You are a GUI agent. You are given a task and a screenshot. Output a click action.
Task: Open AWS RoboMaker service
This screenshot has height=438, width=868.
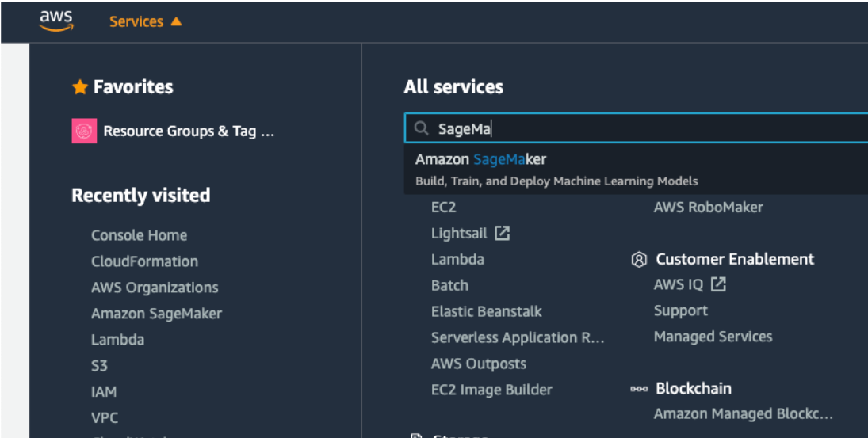pos(708,208)
